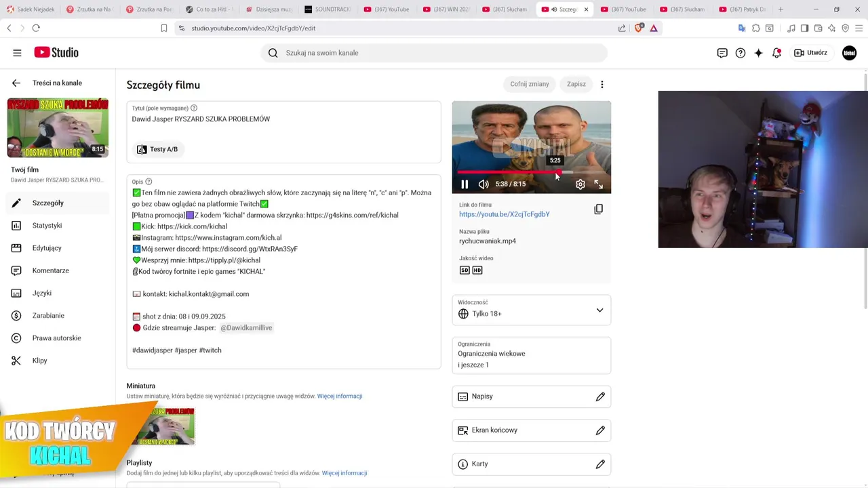Open the Ograniczenia wiekowe restrictions box
The height and width of the screenshot is (488, 868).
pyautogui.click(x=532, y=355)
